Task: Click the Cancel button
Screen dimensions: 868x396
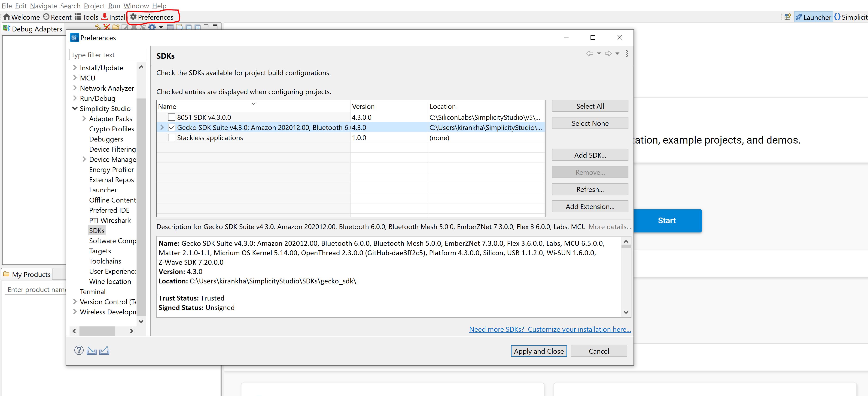Action: tap(599, 351)
